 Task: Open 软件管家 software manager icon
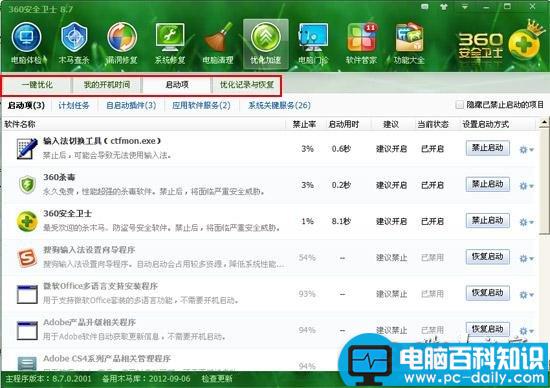(361, 43)
